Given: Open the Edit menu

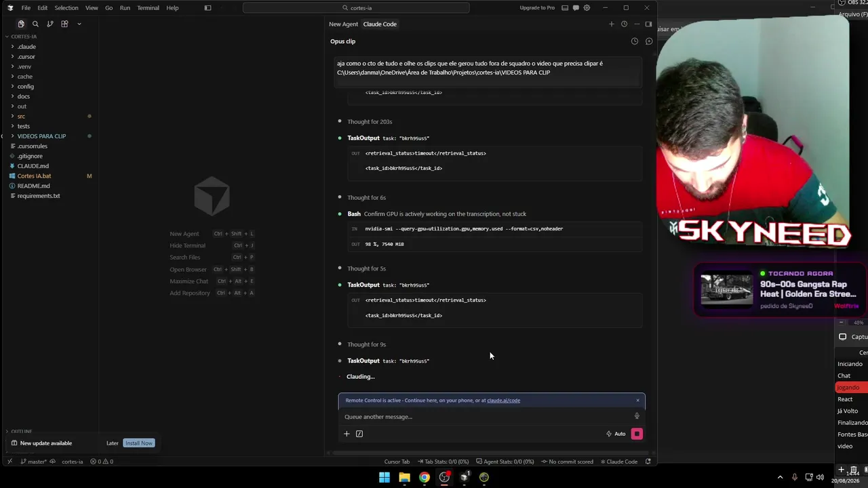Looking at the screenshot, I should 42,8.
